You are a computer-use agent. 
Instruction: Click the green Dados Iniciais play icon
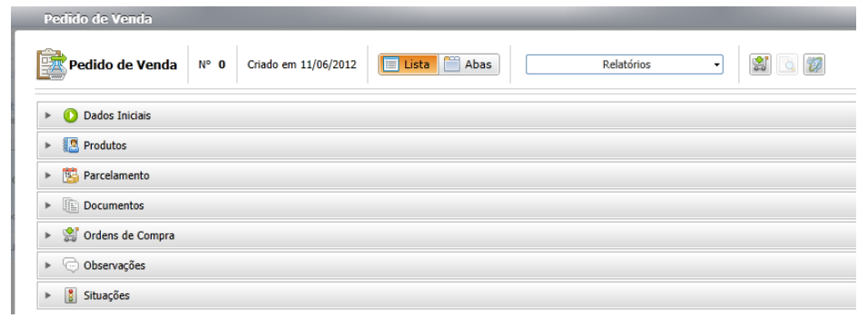coord(70,115)
